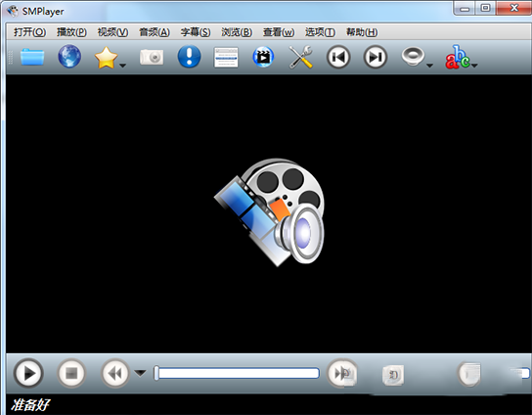Open URL with the globe icon
The image size is (532, 415).
pos(69,57)
